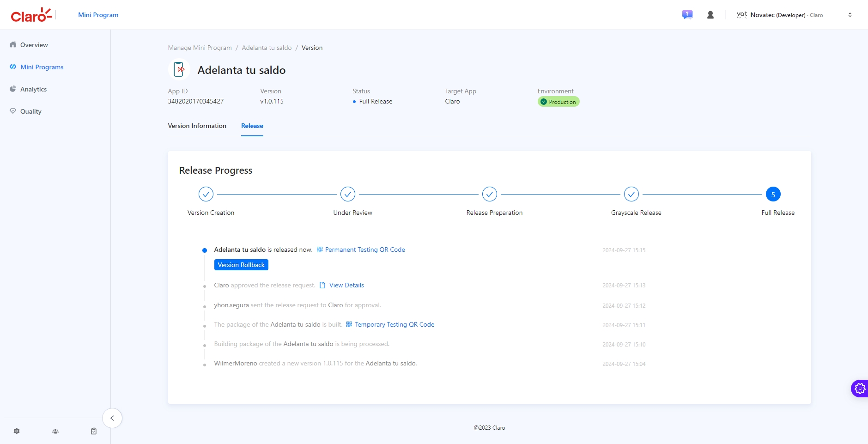Viewport: 868px width, 444px height.
Task: Click Under Review step checkmark
Action: click(348, 195)
